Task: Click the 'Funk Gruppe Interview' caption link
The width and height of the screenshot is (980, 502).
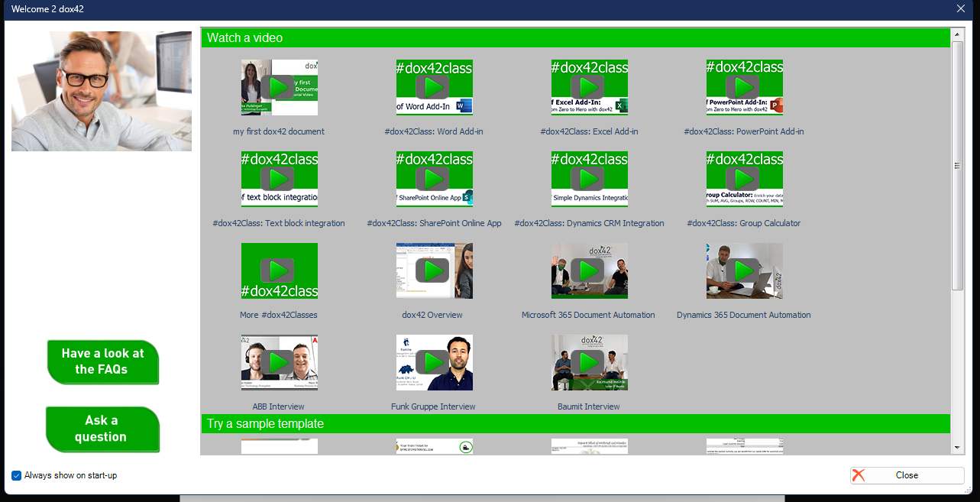Action: click(433, 406)
